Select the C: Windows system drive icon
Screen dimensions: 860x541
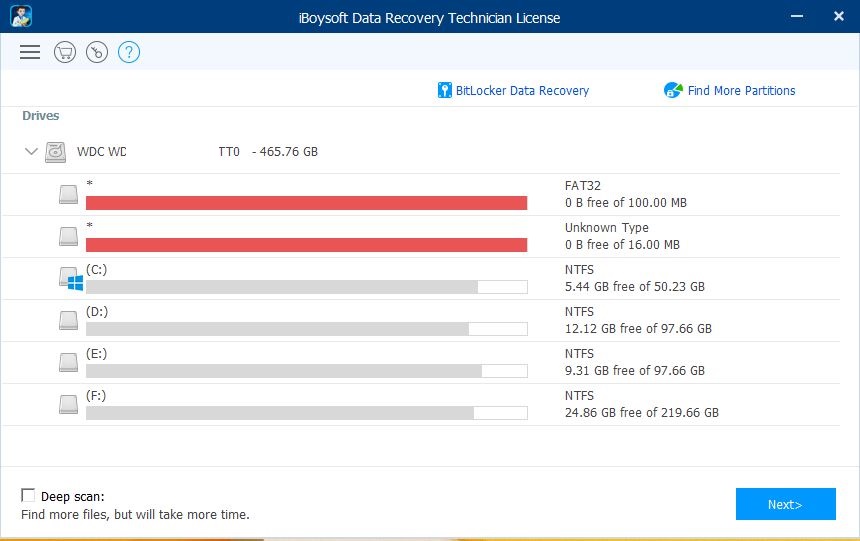click(x=71, y=279)
